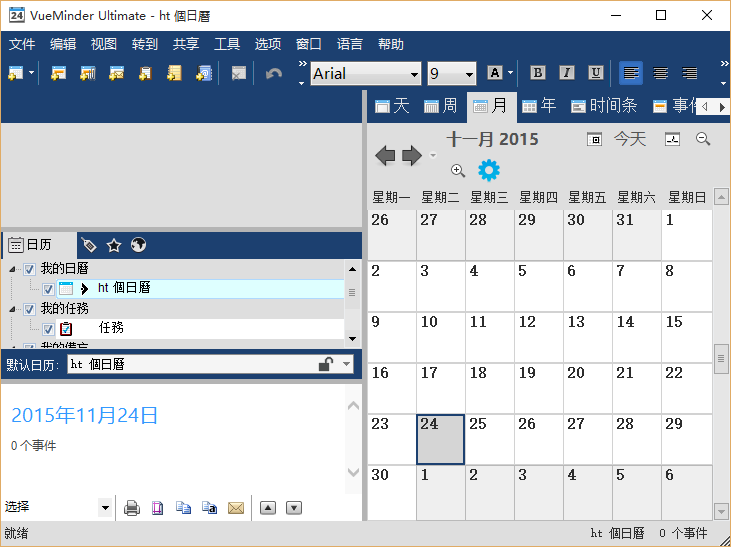Click the blue gear settings icon
This screenshot has height=547, width=731.
click(489, 170)
